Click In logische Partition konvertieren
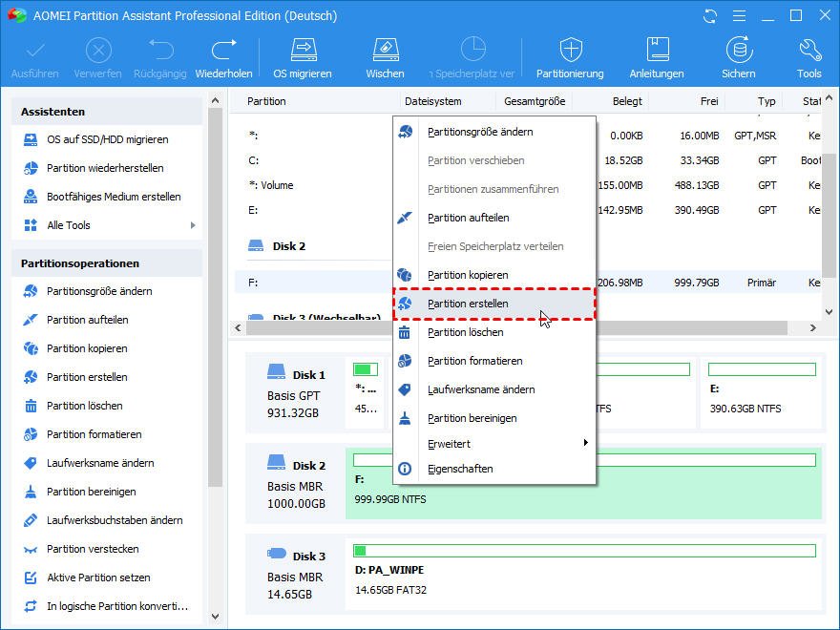 click(x=117, y=606)
